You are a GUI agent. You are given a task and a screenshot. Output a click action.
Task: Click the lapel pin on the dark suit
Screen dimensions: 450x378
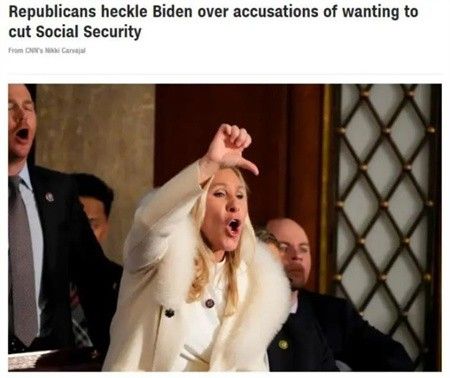[x=49, y=197]
